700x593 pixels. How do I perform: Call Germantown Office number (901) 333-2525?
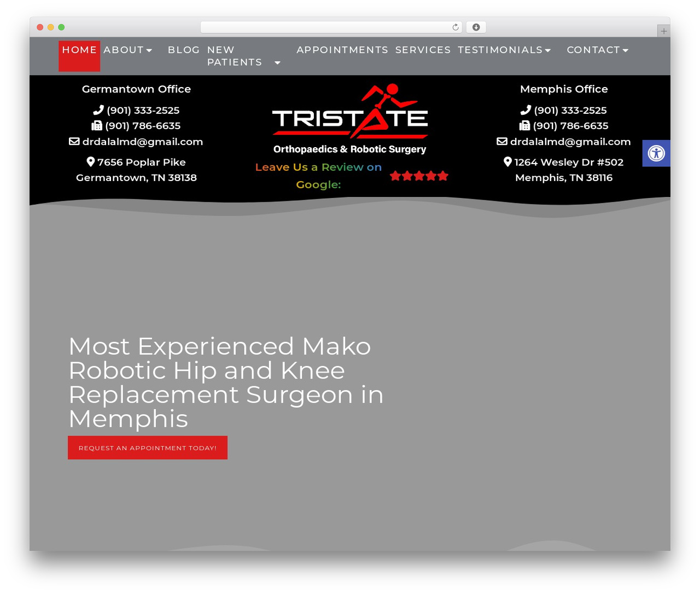click(x=143, y=110)
